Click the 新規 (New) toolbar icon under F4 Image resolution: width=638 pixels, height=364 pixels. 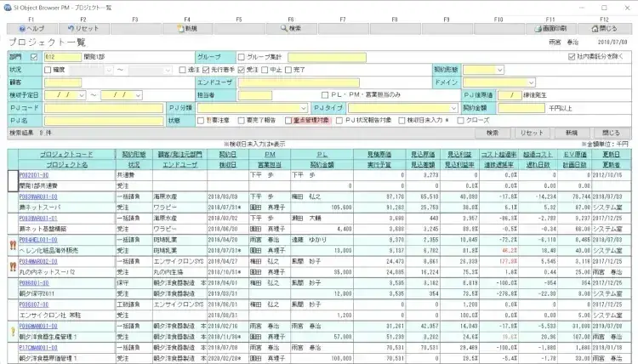click(187, 28)
